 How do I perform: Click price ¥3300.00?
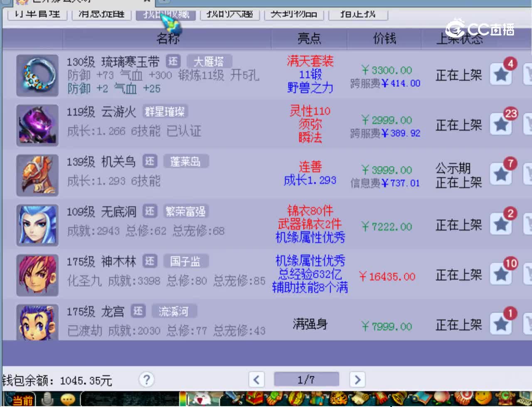tap(387, 70)
